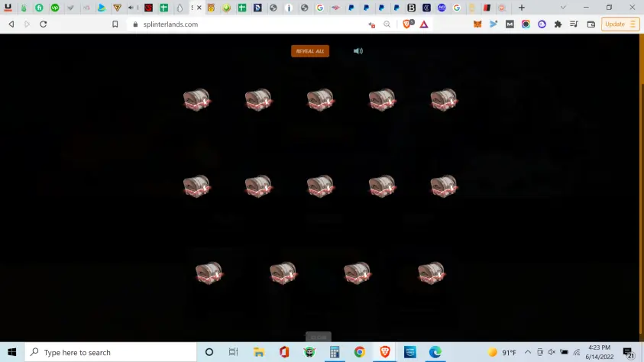
Task: Show hidden system tray icons
Action: [528, 352]
